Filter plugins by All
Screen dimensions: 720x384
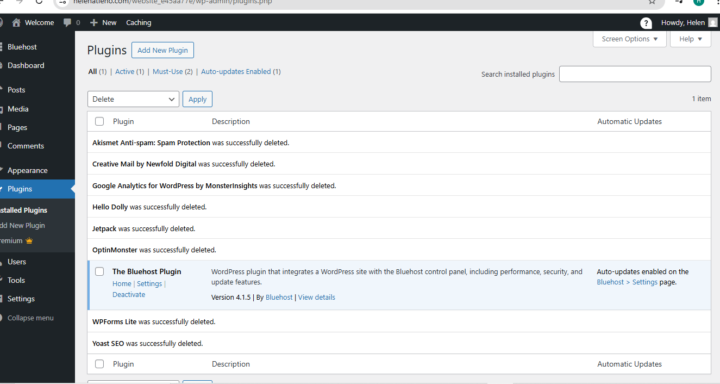coord(92,72)
